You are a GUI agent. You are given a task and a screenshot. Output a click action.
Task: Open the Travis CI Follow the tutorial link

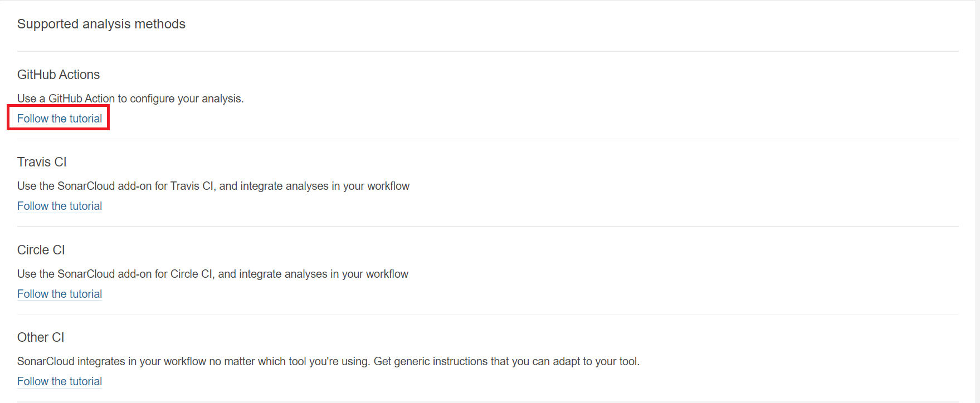coord(60,206)
